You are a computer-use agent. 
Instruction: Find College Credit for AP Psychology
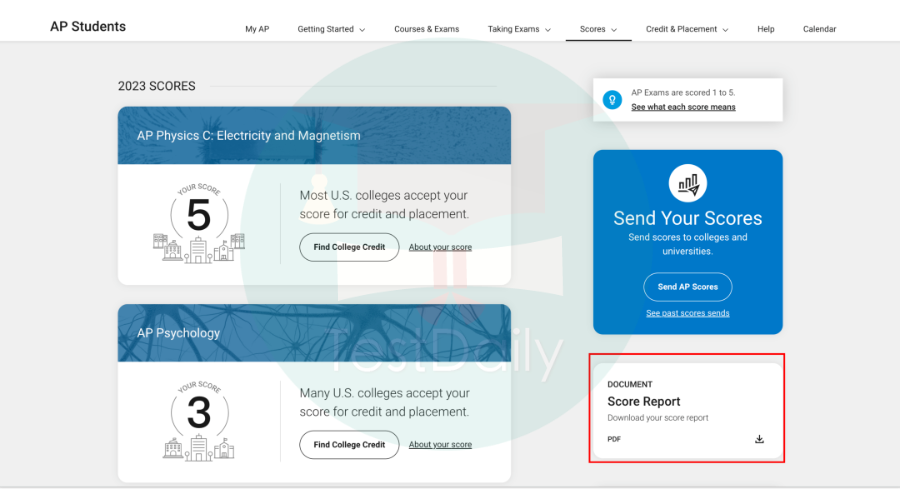(x=349, y=445)
